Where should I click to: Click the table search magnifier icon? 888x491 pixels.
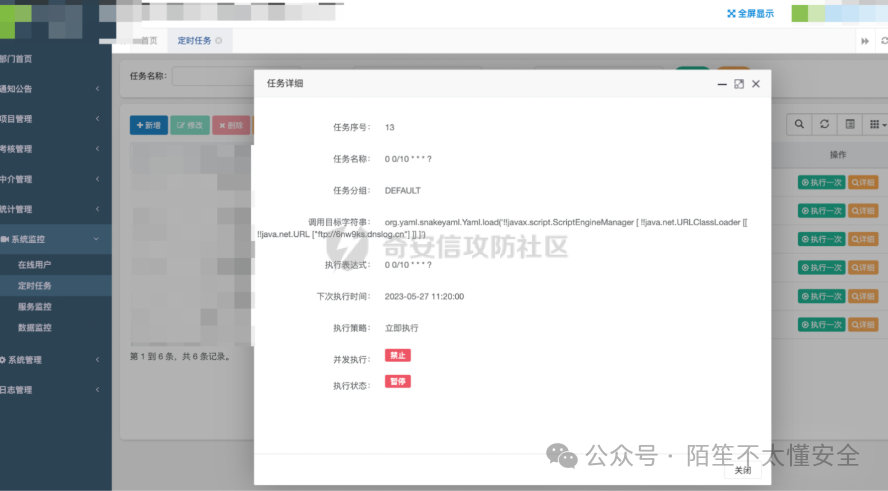click(799, 124)
